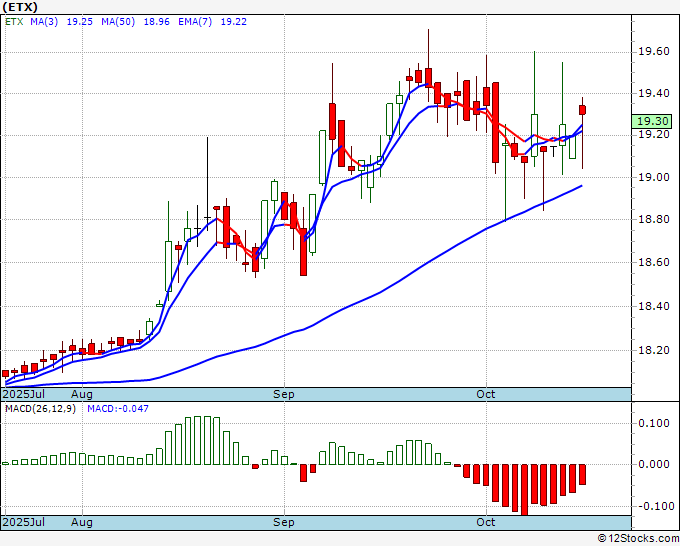
Task: Click the Aug label on price chart axis
Action: click(82, 394)
